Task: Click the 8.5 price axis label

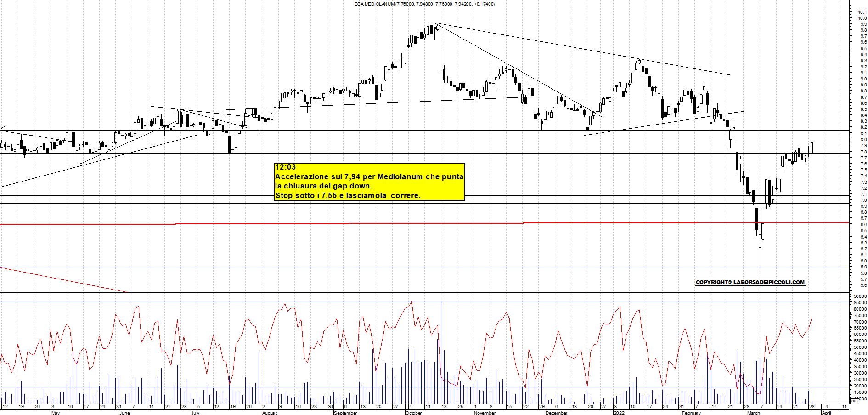Action: [x=863, y=109]
